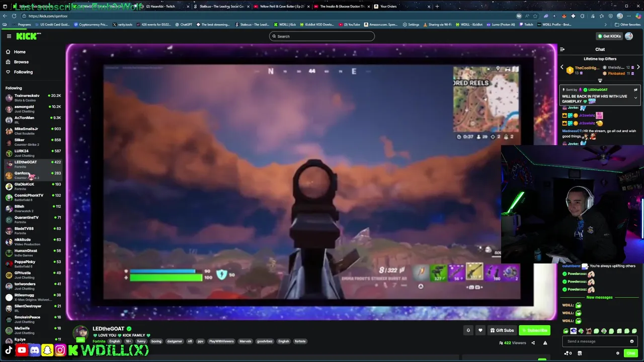
Task: Click the Kick search field
Action: pos(322,36)
